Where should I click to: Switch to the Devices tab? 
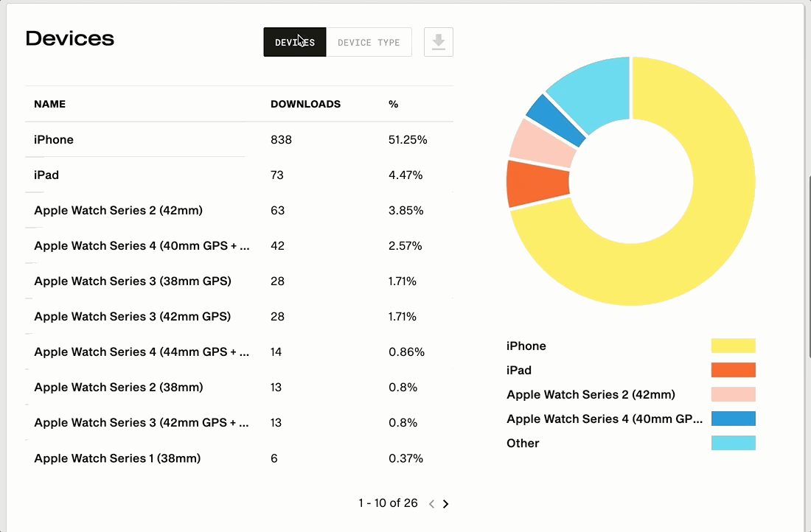point(295,42)
